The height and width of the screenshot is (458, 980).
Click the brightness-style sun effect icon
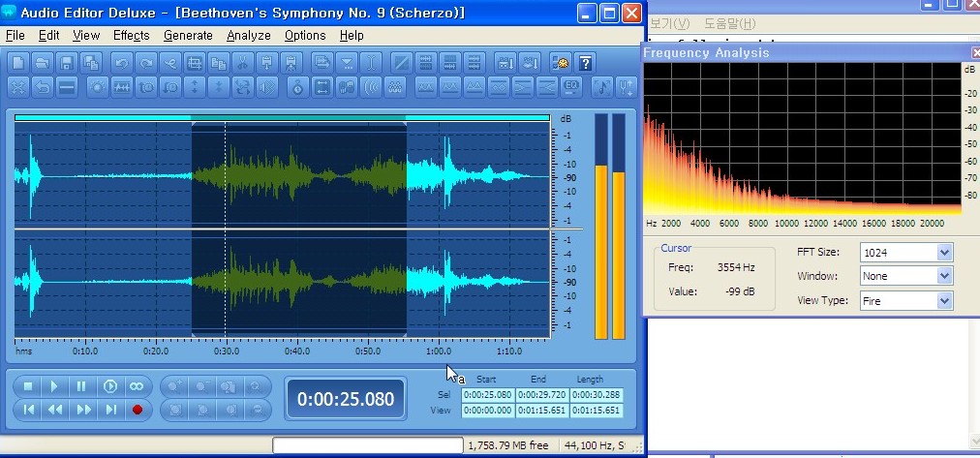[x=97, y=87]
